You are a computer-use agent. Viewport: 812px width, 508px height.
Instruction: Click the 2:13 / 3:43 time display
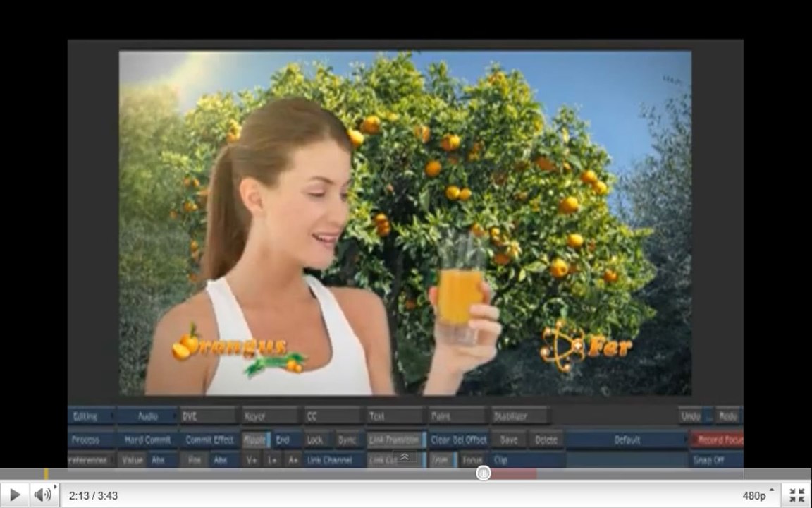pyautogui.click(x=93, y=495)
